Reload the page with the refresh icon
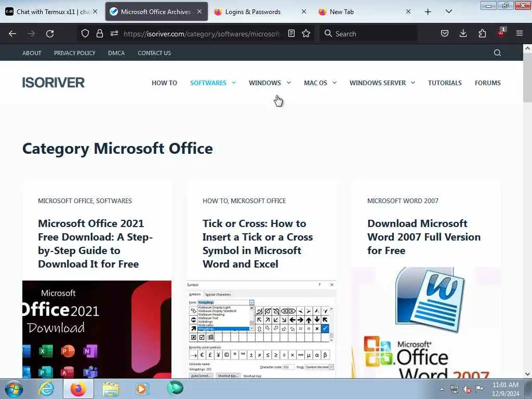 click(50, 34)
